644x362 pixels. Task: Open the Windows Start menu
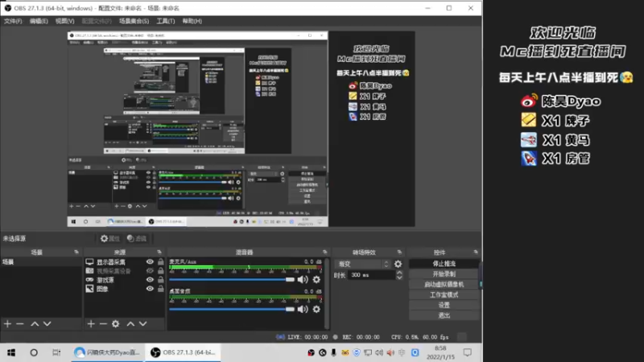tap(11, 352)
